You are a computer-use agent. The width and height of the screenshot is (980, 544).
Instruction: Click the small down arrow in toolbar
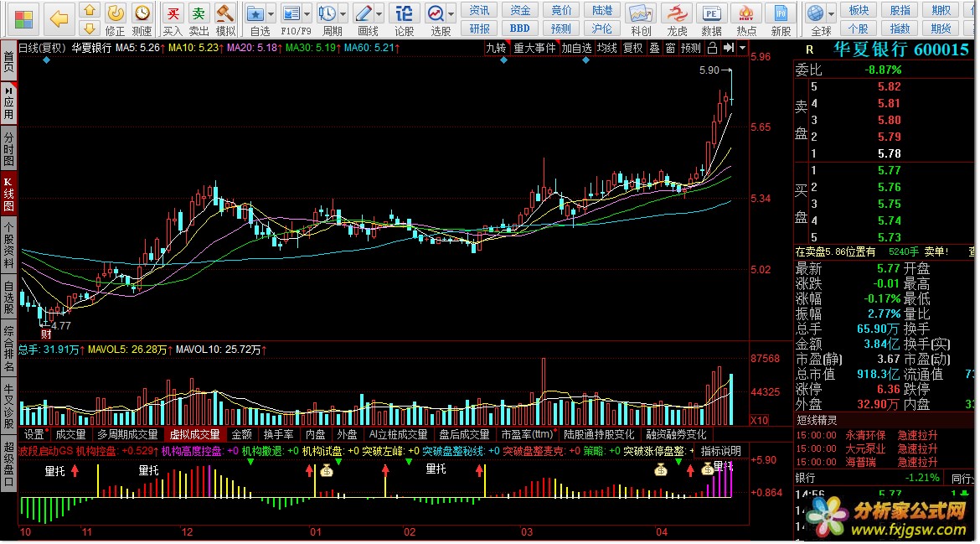pyautogui.click(x=90, y=28)
